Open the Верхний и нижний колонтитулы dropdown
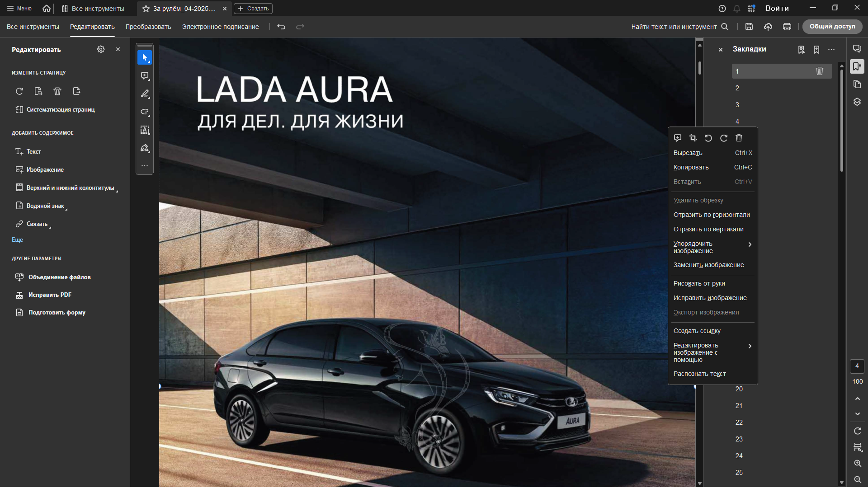Image resolution: width=868 pixels, height=488 pixels. (x=70, y=188)
